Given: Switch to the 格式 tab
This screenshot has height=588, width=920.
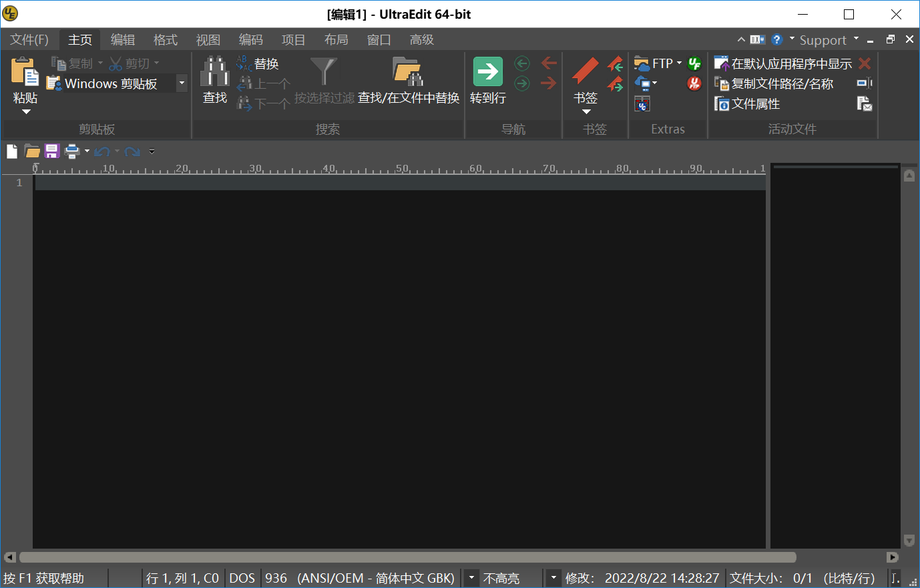Looking at the screenshot, I should tap(166, 40).
